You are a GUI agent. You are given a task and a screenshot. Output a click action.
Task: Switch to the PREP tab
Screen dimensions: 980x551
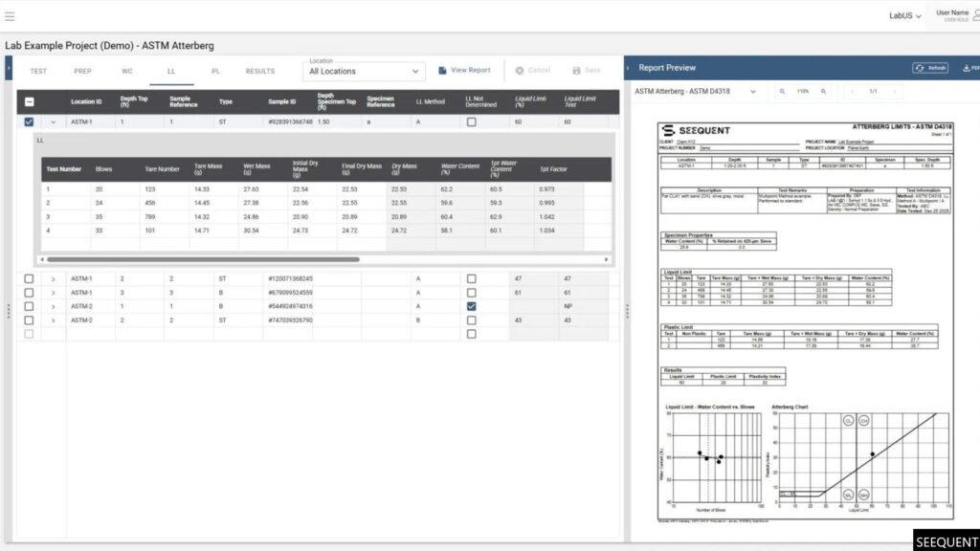(82, 71)
